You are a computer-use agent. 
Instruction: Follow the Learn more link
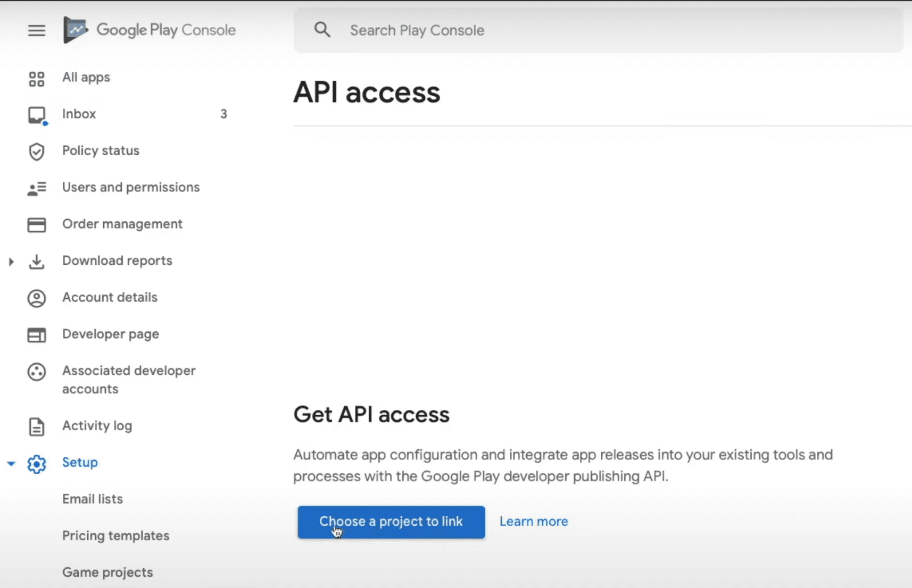[x=533, y=522]
